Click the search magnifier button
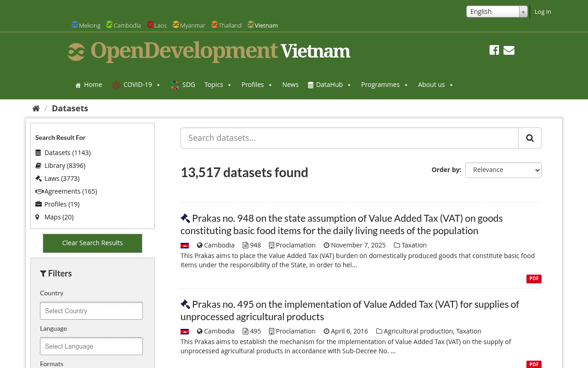The image size is (588, 368). coord(530,138)
